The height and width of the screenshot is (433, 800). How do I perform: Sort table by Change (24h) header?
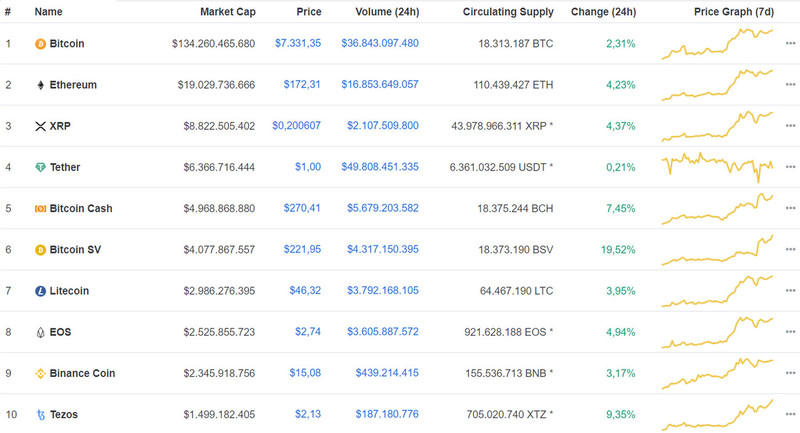tap(603, 12)
